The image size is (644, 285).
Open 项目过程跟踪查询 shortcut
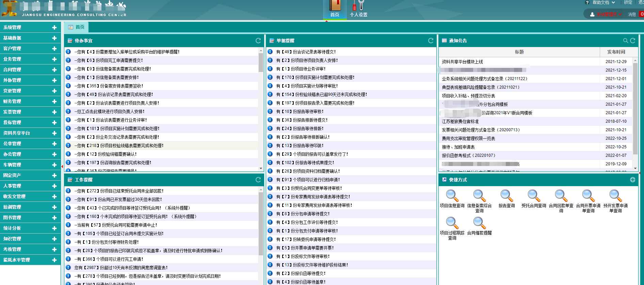click(452, 228)
